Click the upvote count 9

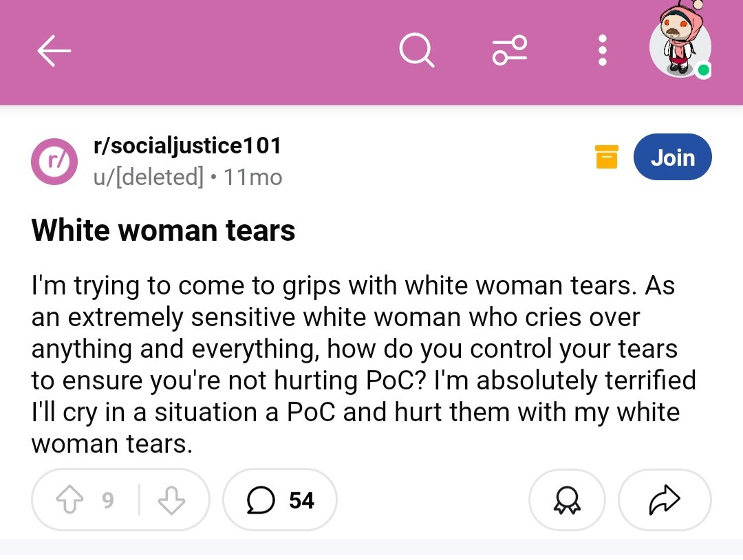click(x=108, y=500)
